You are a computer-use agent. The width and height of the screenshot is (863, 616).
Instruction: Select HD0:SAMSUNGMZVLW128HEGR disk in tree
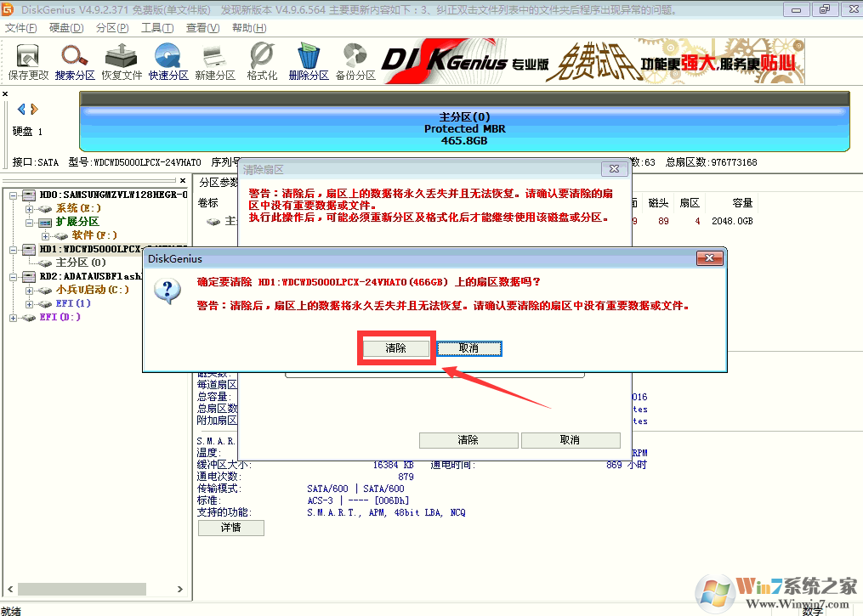tap(113, 195)
